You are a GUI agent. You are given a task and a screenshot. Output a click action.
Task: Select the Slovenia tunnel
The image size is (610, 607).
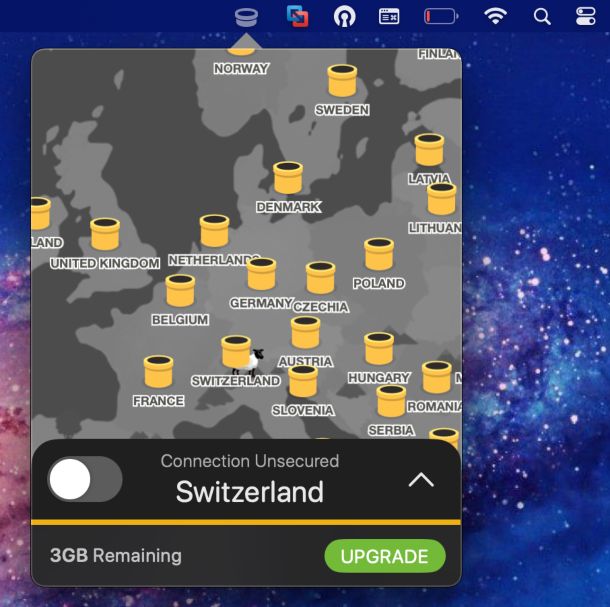click(303, 381)
